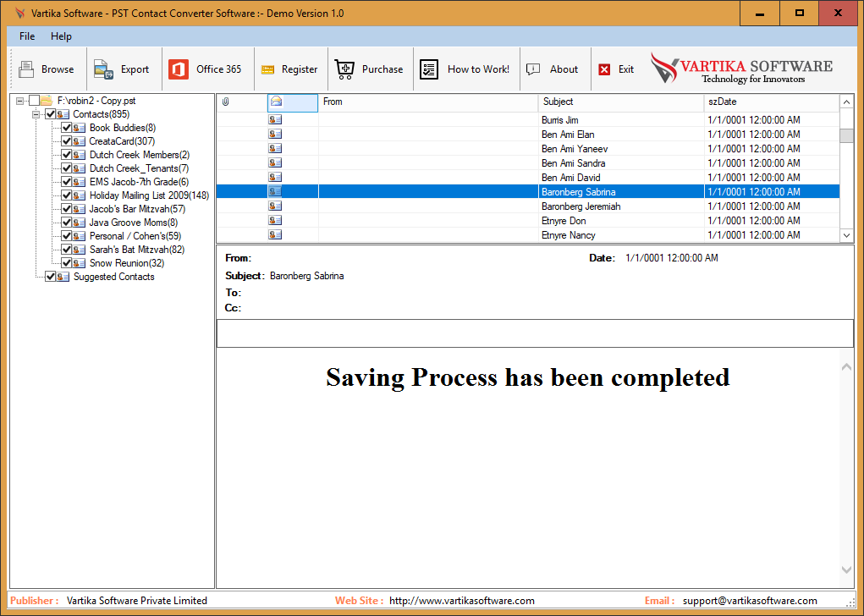Click the Register button label
Screen dimensions: 864x616
(x=300, y=69)
